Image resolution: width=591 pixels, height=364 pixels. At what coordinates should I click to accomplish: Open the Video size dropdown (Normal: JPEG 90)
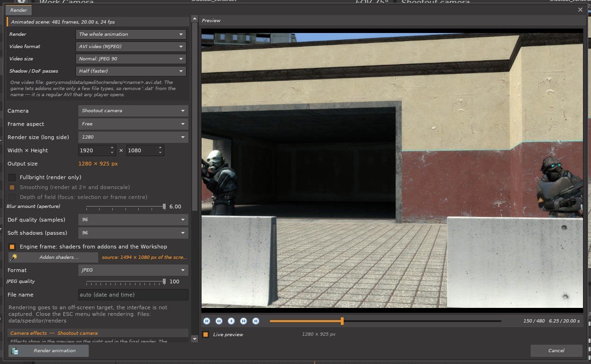(x=131, y=59)
